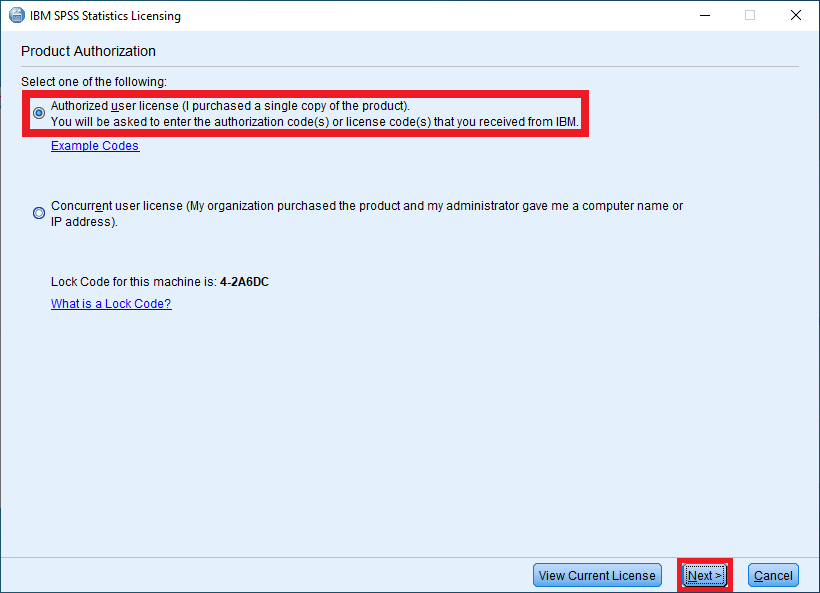Viewport: 820px width, 593px height.
Task: Proceed with the Next > button
Action: click(704, 575)
